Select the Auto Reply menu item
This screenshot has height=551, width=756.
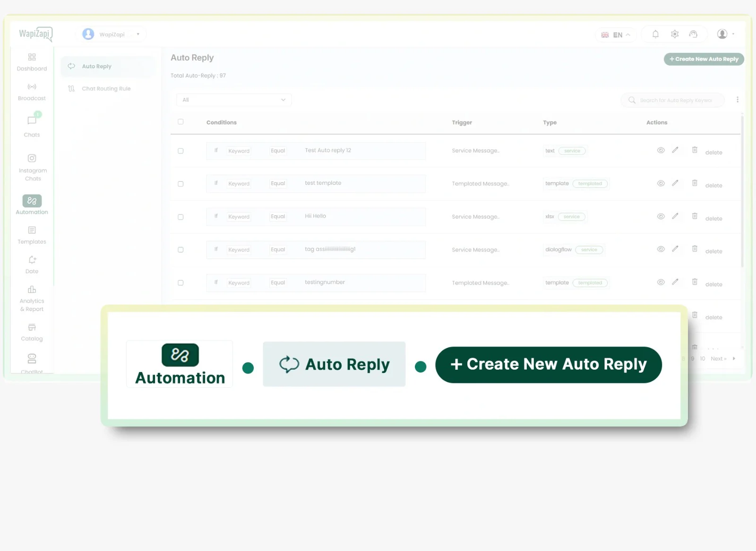tap(96, 66)
